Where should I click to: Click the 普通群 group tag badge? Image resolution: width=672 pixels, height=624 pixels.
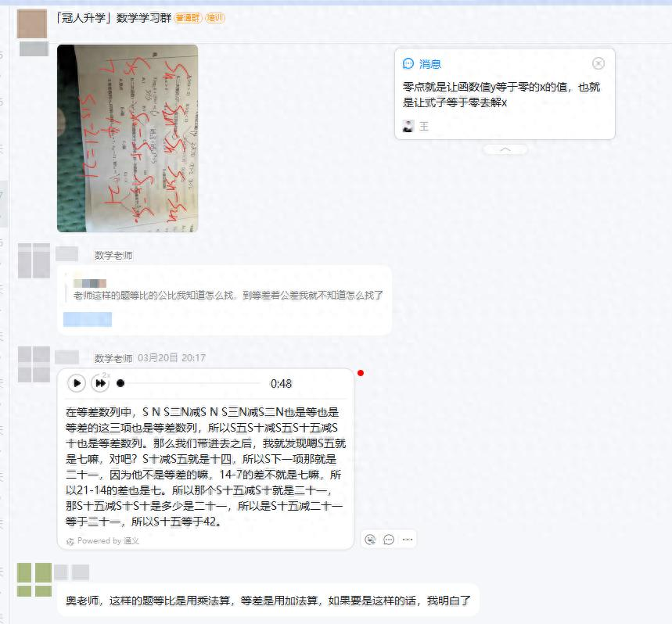click(188, 18)
